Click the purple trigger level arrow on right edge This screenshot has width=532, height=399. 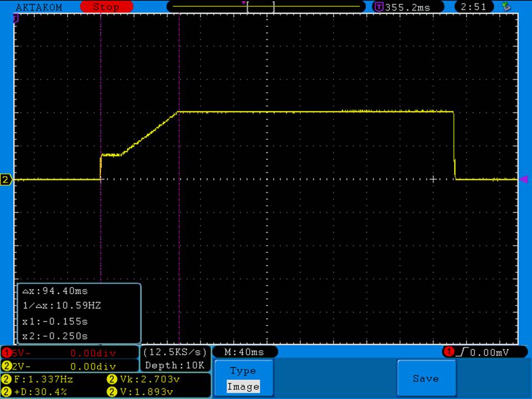point(523,179)
